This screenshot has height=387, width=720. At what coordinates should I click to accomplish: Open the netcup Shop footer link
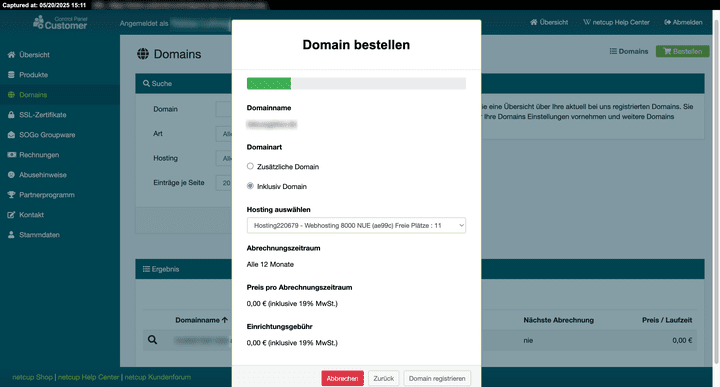33,377
